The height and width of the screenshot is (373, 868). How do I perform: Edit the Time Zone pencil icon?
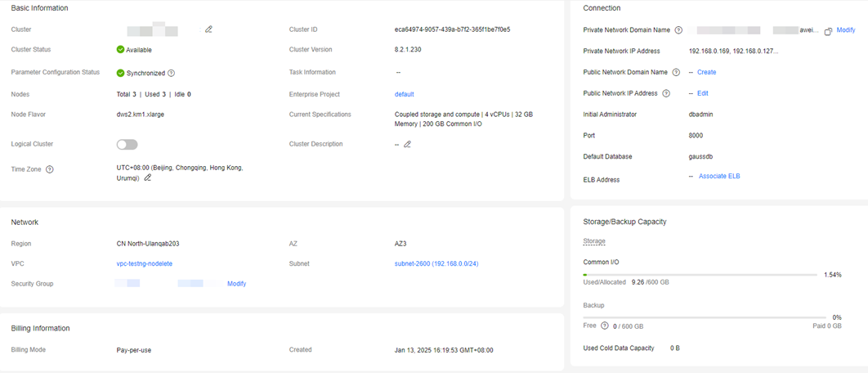click(148, 178)
